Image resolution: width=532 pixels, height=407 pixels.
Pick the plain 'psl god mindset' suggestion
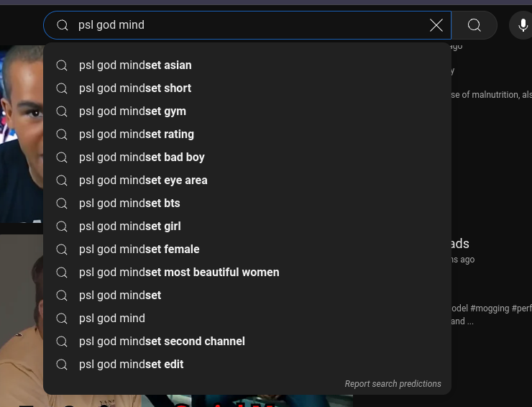(247, 296)
